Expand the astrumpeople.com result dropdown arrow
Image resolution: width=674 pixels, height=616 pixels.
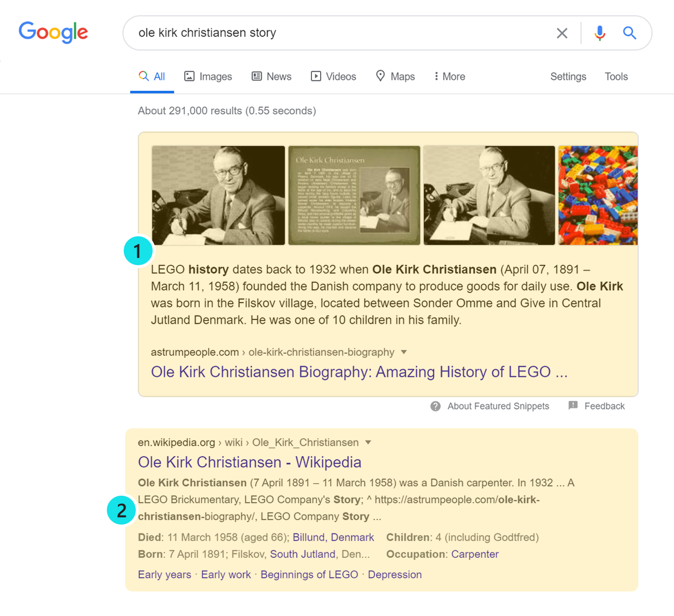click(404, 352)
